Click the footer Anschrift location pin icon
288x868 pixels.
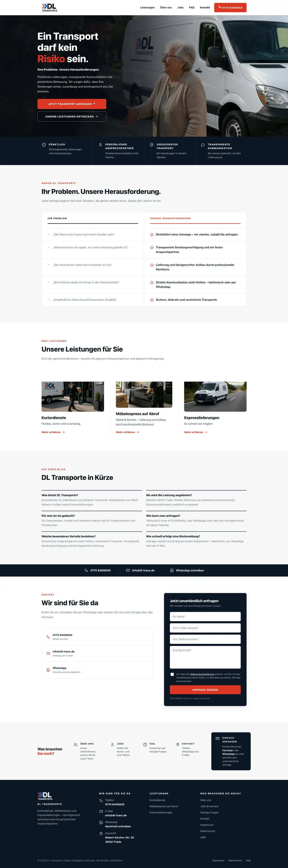101,834
